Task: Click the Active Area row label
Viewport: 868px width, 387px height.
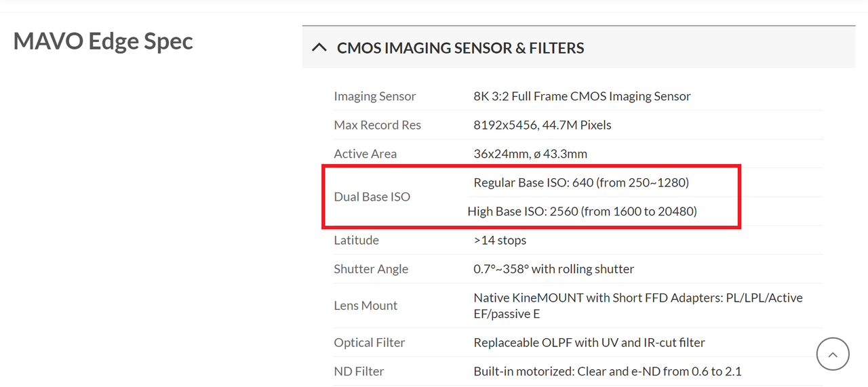Action: point(365,154)
